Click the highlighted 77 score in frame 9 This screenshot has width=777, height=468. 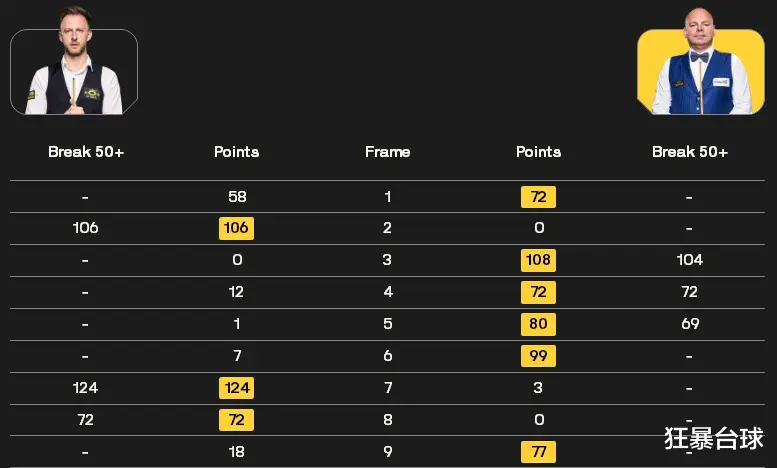538,452
